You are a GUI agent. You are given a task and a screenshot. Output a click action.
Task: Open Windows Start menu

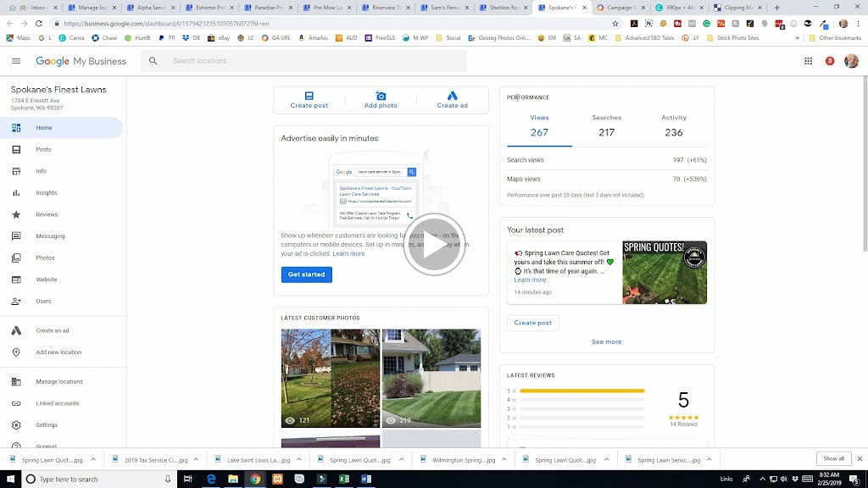click(x=10, y=480)
